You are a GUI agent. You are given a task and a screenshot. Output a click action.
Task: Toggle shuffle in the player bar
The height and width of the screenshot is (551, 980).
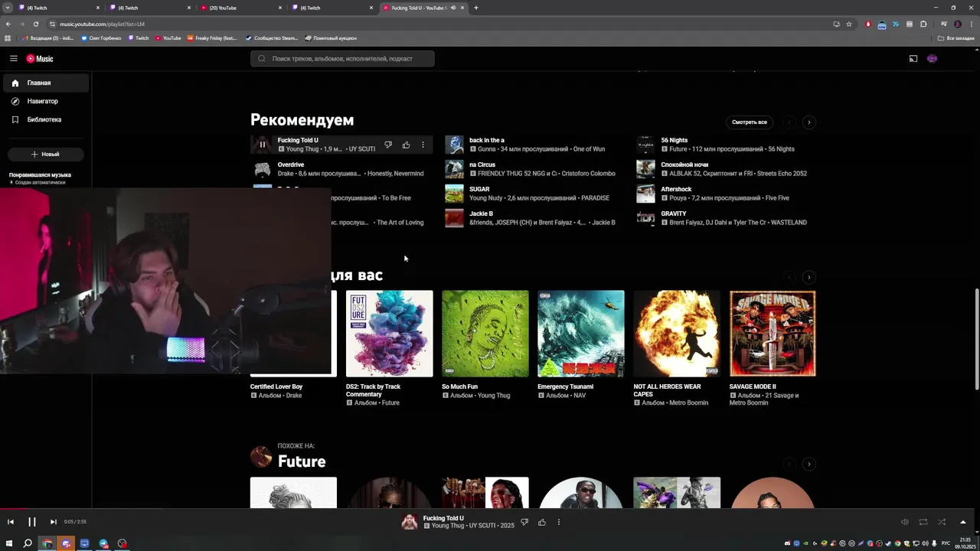point(941,522)
